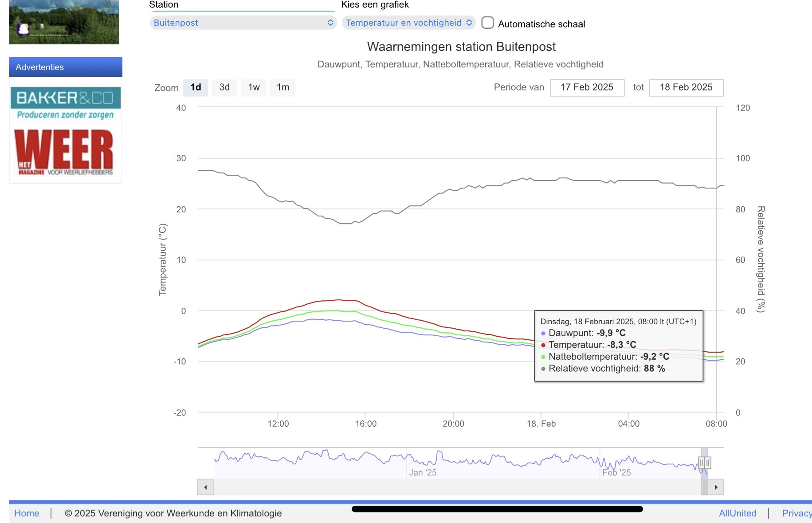Open the Home link in the footer
The image size is (812, 523).
tap(27, 513)
